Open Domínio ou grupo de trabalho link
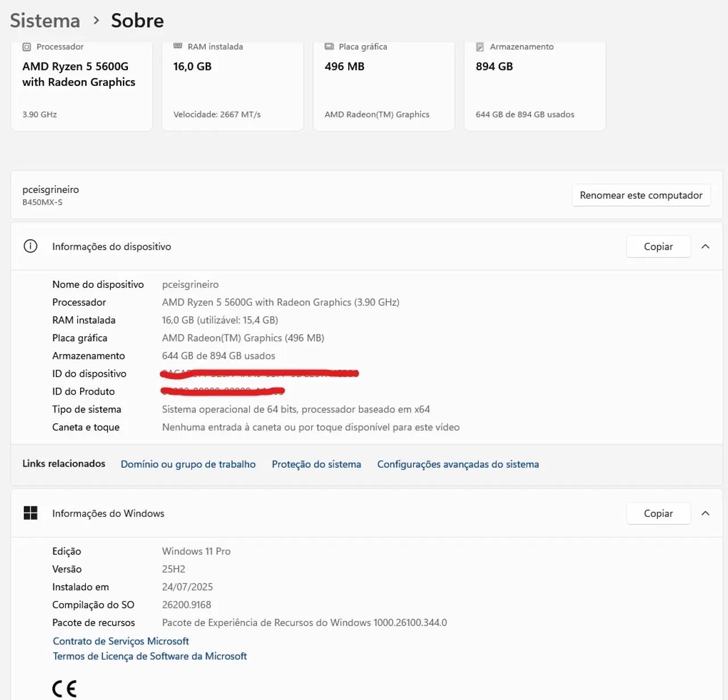Viewport: 728px width, 700px height. pos(188,464)
